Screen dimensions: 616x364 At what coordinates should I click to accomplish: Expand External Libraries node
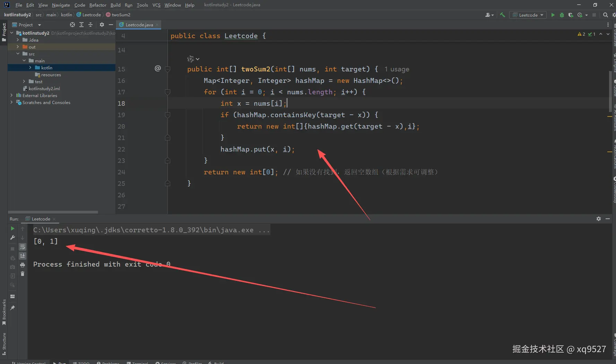coord(12,95)
